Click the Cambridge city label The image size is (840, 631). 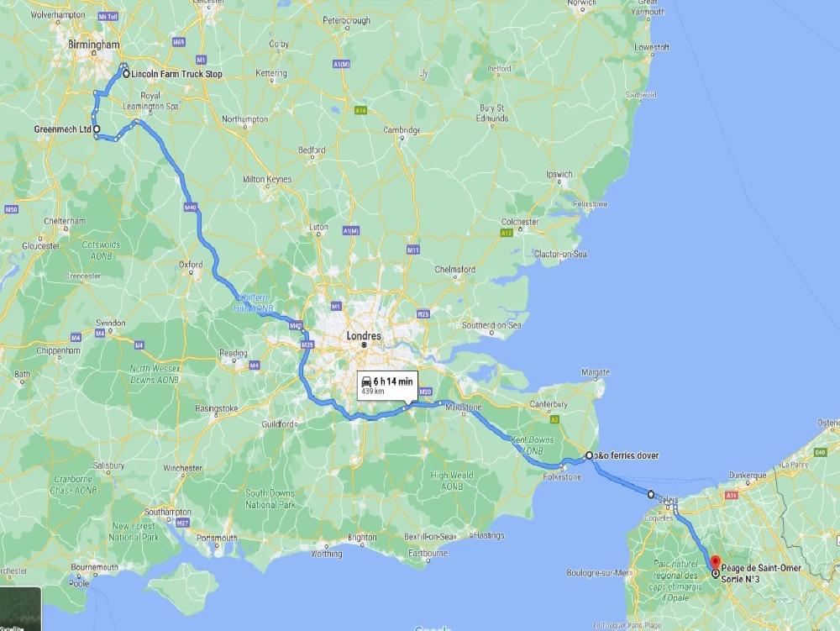coord(402,129)
